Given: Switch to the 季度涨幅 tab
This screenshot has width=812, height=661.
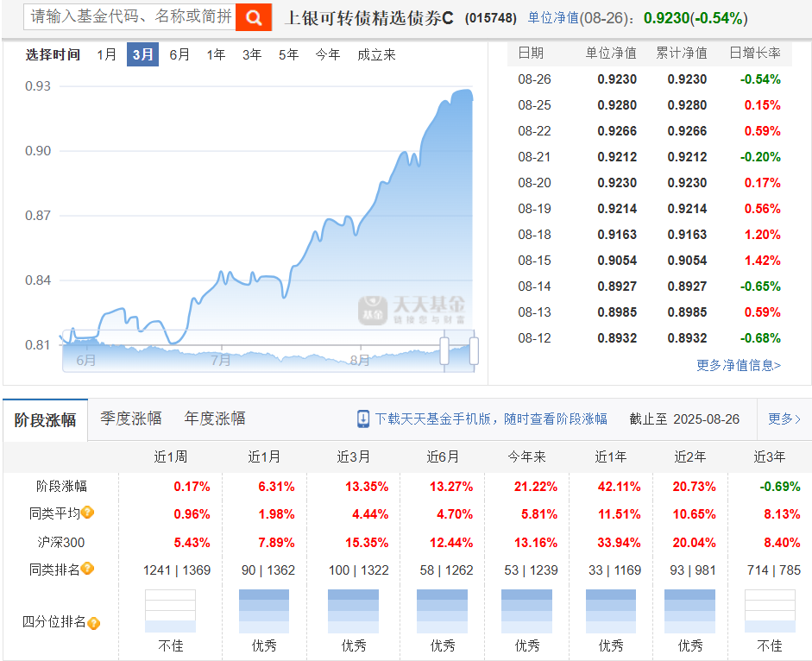Looking at the screenshot, I should pos(131,419).
